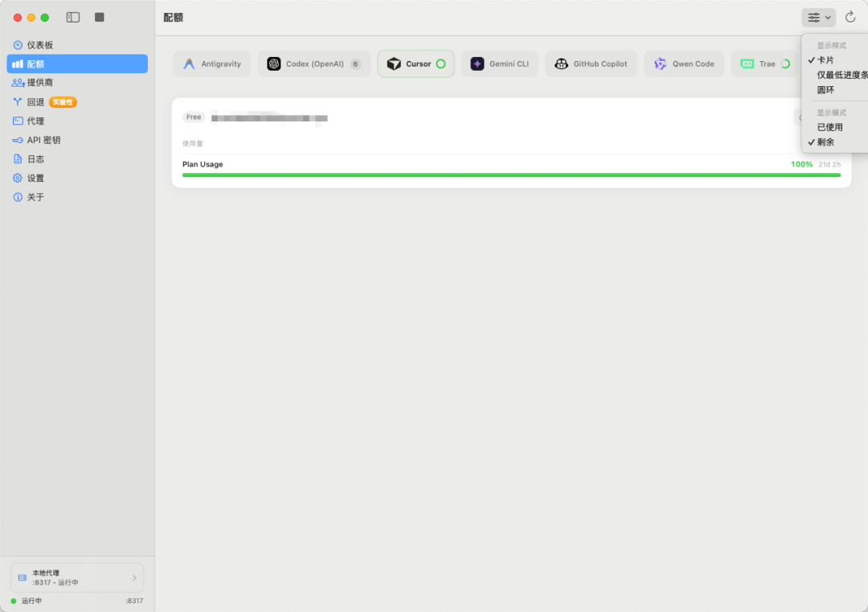Image resolution: width=868 pixels, height=612 pixels.
Task: Click the green Plan Usage progress bar
Action: pyautogui.click(x=511, y=175)
